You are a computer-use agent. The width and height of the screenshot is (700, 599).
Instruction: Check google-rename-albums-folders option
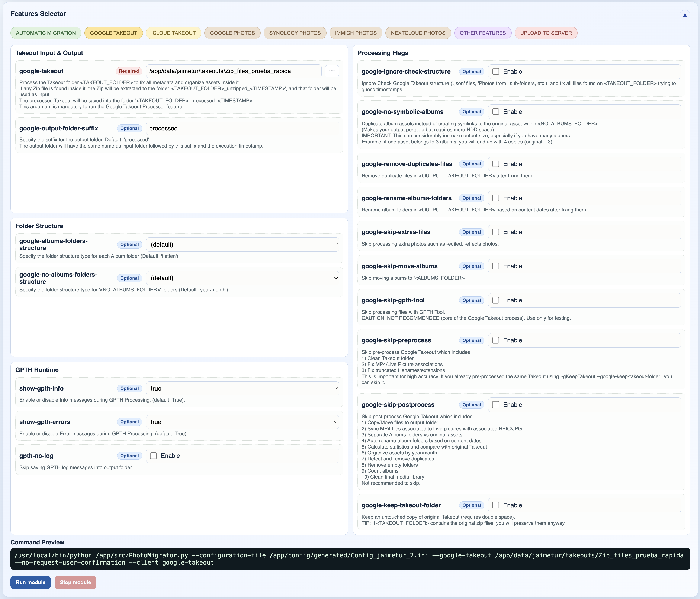[496, 198]
